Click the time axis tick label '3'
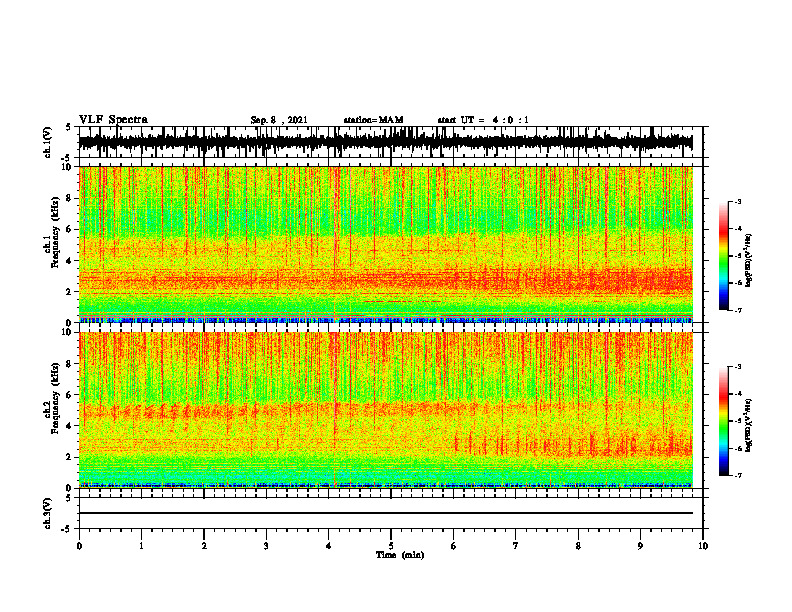Screen dimensions: 792x612 [266, 546]
